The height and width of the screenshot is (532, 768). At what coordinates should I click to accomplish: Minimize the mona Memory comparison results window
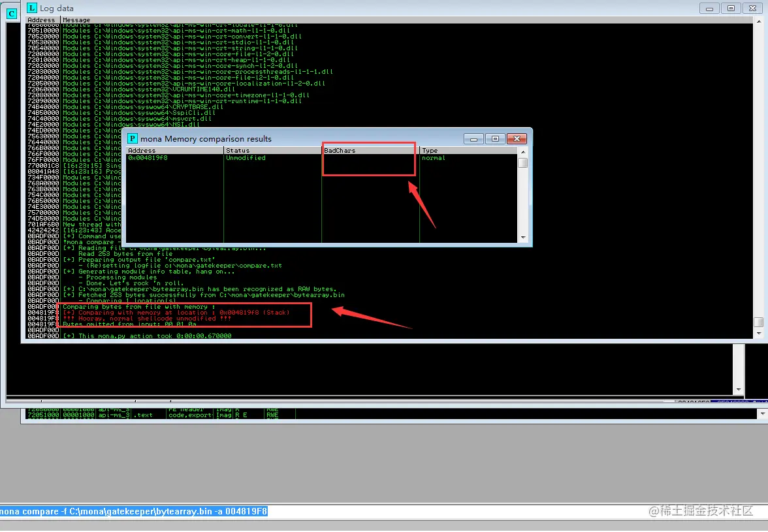pos(473,139)
